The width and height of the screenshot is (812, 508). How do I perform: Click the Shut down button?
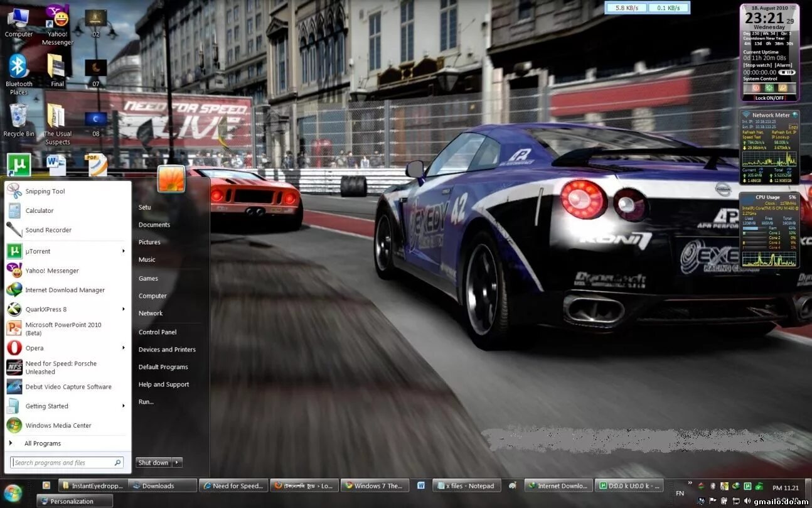[154, 462]
